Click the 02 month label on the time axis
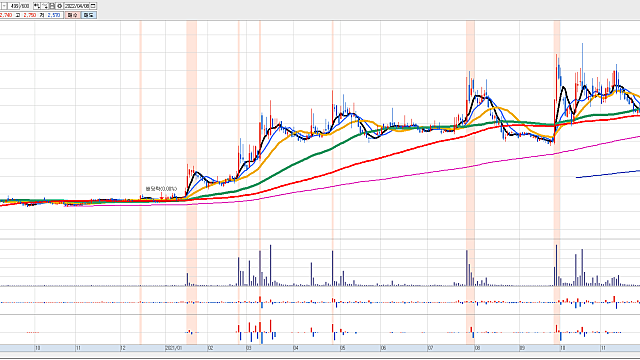The image size is (640, 360). [x=210, y=348]
